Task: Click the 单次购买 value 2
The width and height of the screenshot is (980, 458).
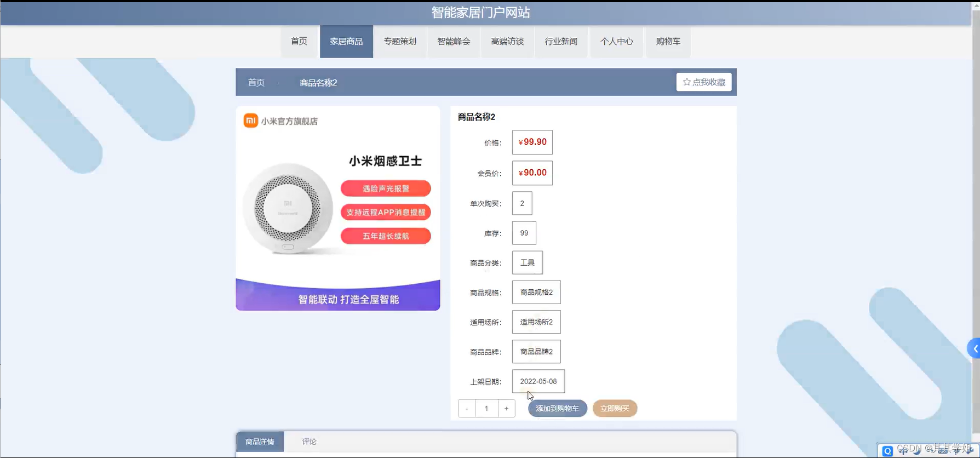Action: (522, 203)
